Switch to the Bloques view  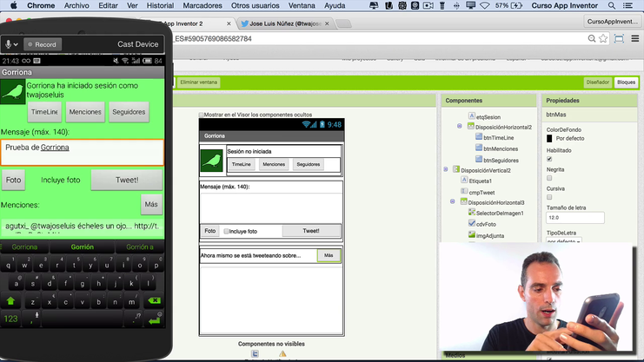[626, 82]
